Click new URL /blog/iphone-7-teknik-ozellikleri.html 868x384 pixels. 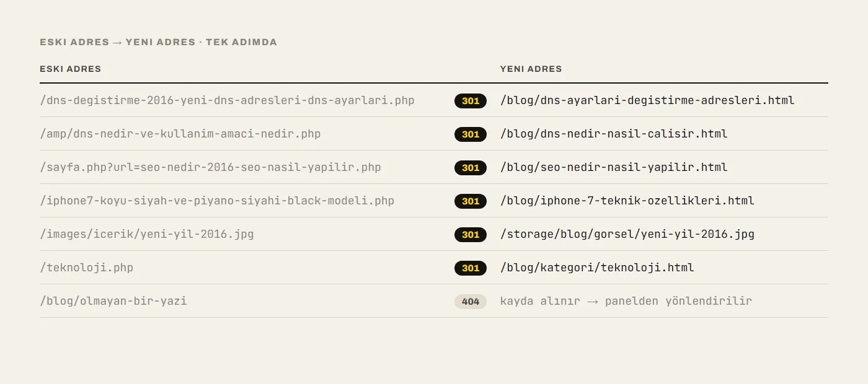(627, 201)
